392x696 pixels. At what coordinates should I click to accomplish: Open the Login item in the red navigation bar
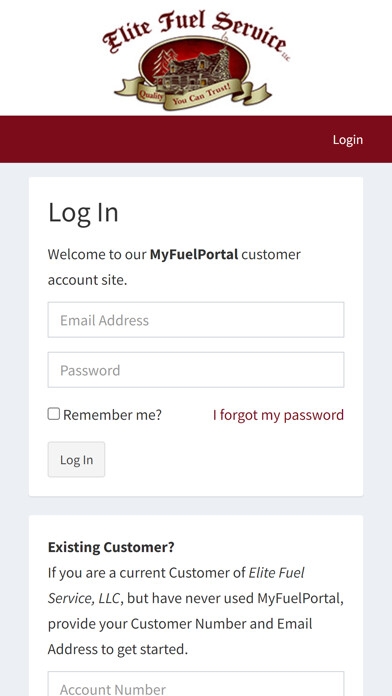[x=348, y=139]
